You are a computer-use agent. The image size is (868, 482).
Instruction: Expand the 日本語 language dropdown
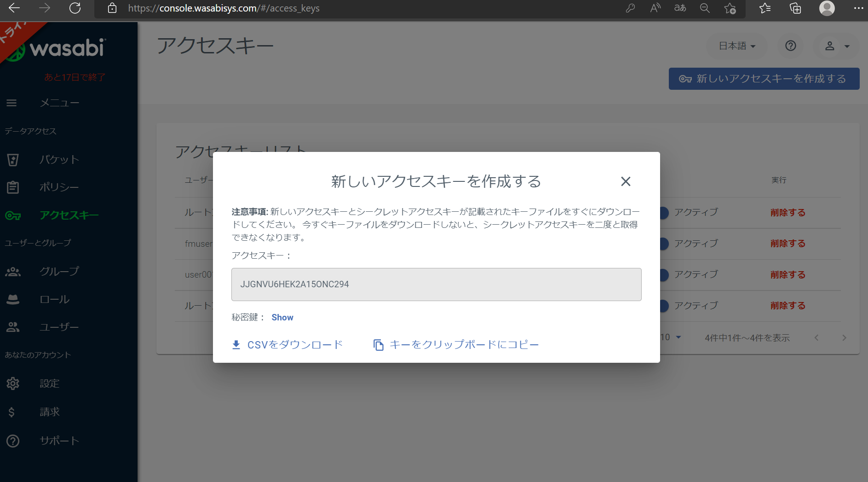click(x=737, y=46)
